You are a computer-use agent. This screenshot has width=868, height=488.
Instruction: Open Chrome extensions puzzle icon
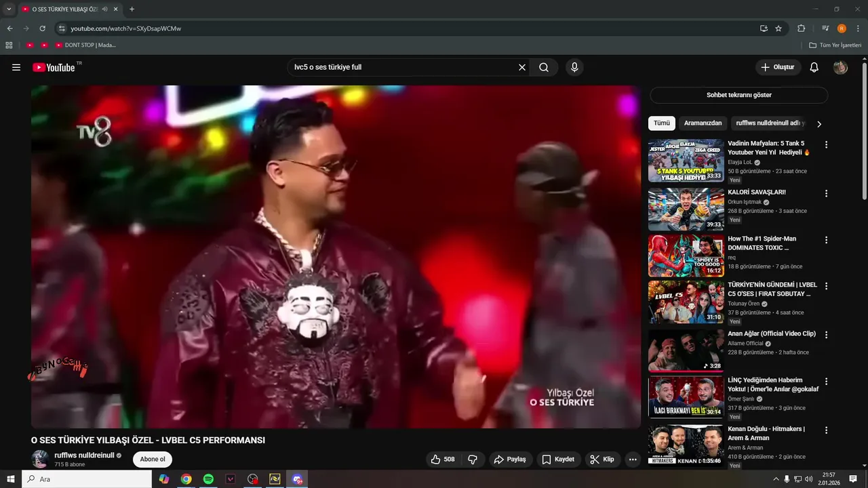coord(802,28)
